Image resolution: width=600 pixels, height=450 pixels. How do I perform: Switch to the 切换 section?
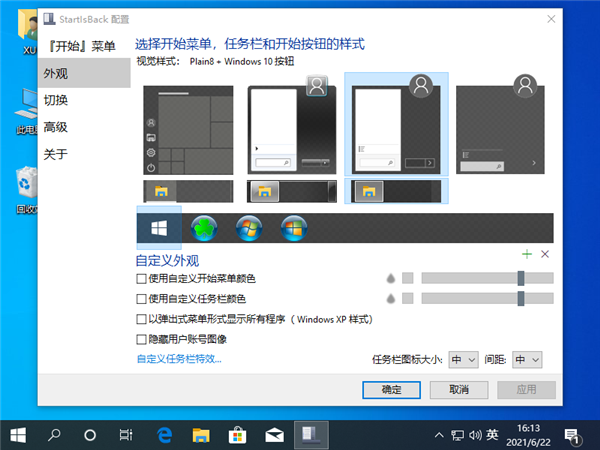(56, 100)
